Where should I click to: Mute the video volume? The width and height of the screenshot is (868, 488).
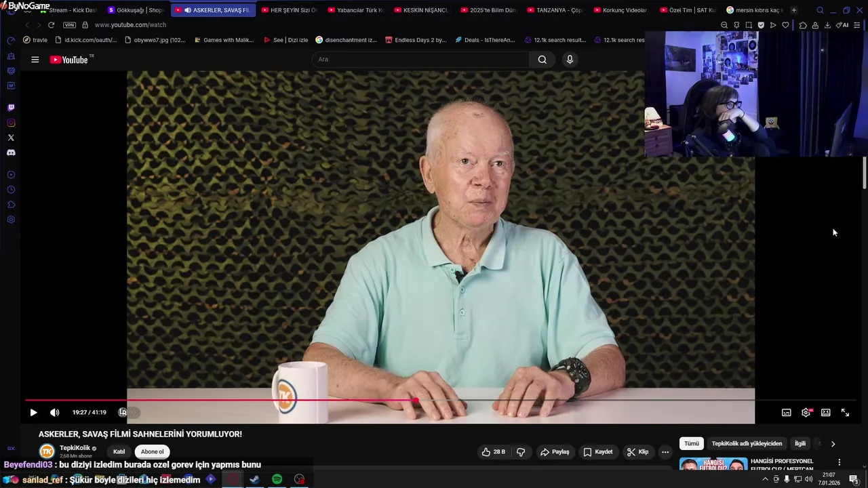[x=55, y=412]
